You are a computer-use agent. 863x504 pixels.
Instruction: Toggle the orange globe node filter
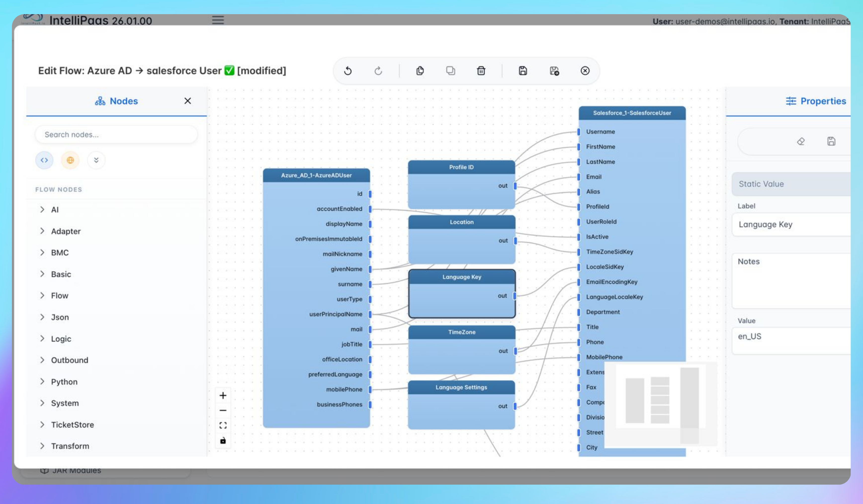tap(70, 160)
